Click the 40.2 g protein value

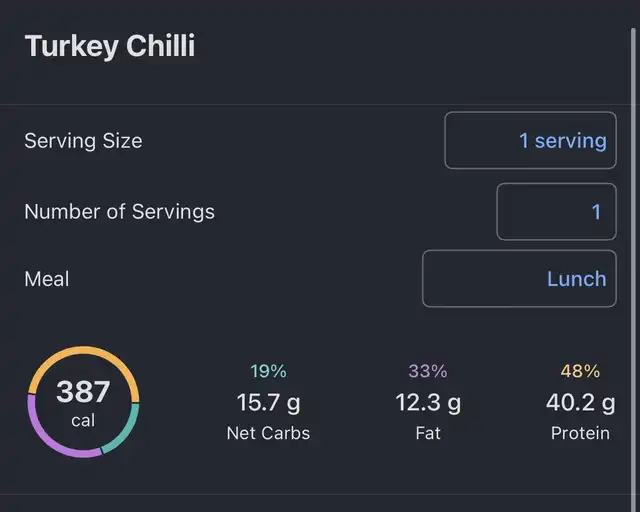click(x=580, y=403)
